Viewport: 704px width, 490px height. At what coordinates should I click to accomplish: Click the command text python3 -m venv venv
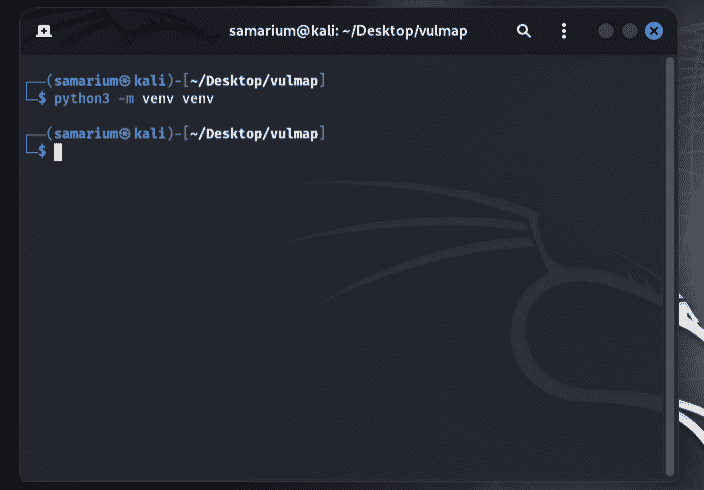click(134, 99)
